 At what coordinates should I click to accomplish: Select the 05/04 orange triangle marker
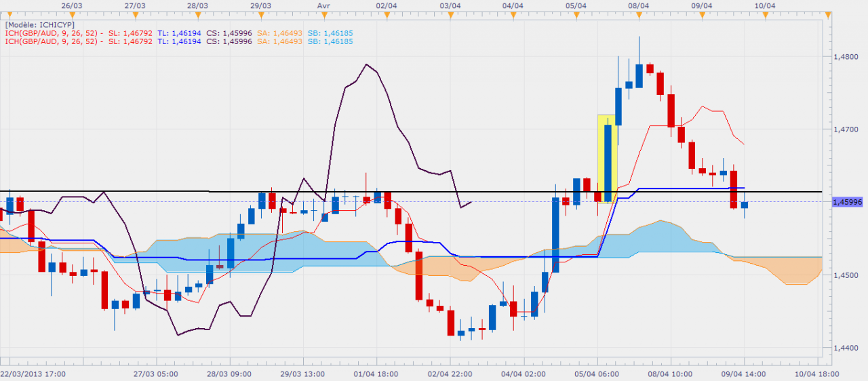pyautogui.click(x=576, y=14)
